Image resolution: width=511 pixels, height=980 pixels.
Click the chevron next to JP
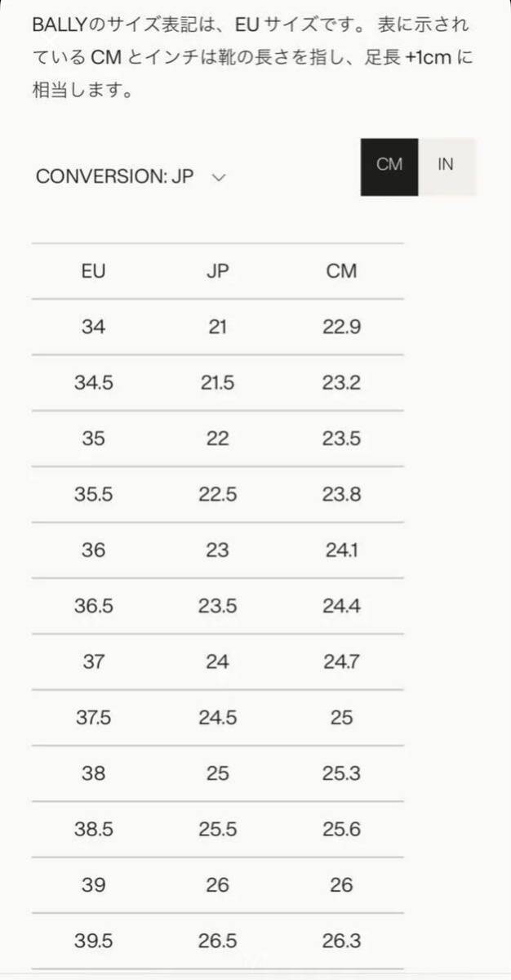[x=218, y=177]
